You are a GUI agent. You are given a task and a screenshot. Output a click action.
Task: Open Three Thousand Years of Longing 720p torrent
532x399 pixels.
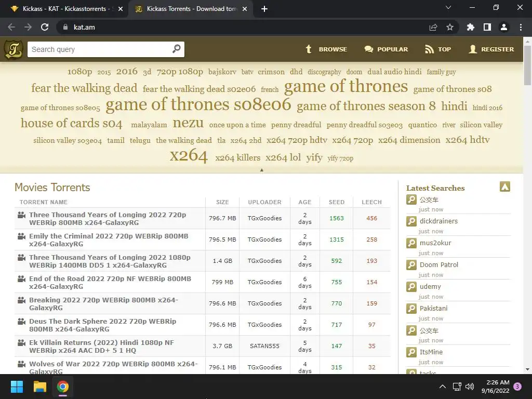108,219
